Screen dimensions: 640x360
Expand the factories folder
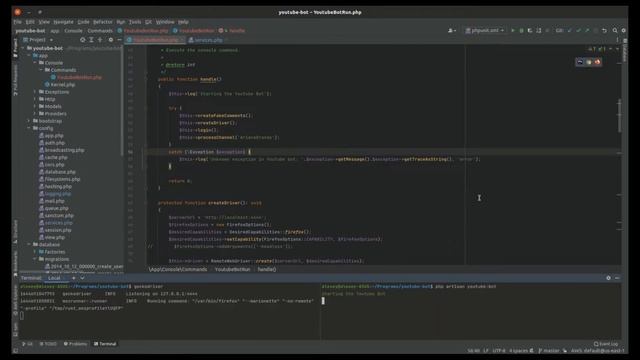pyautogui.click(x=35, y=252)
